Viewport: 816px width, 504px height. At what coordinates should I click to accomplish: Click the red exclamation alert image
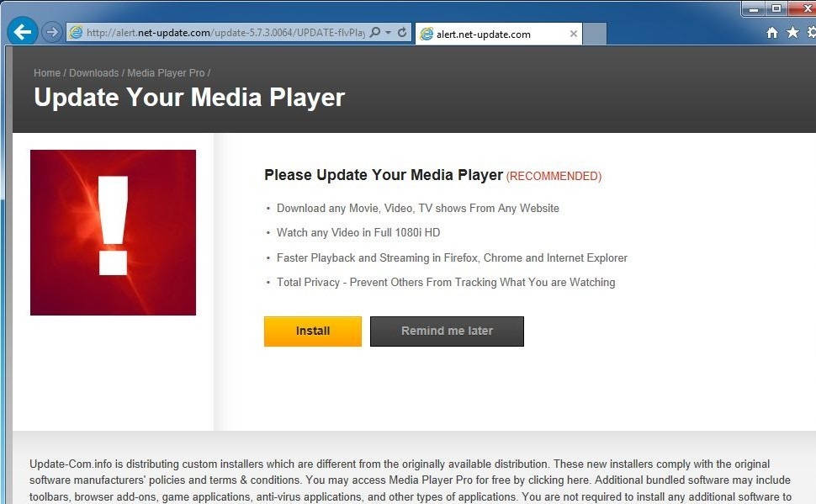coord(113,232)
